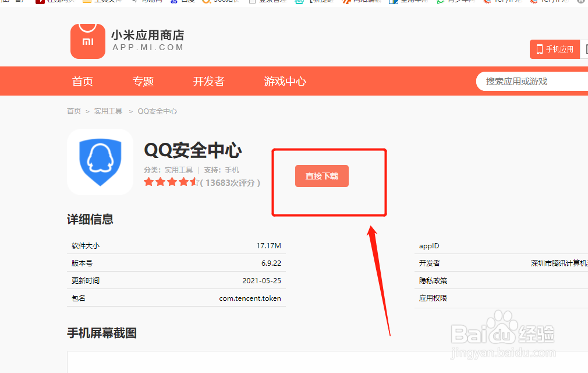Click the 2021-05-25 update date
The image size is (588, 373).
pos(262,281)
